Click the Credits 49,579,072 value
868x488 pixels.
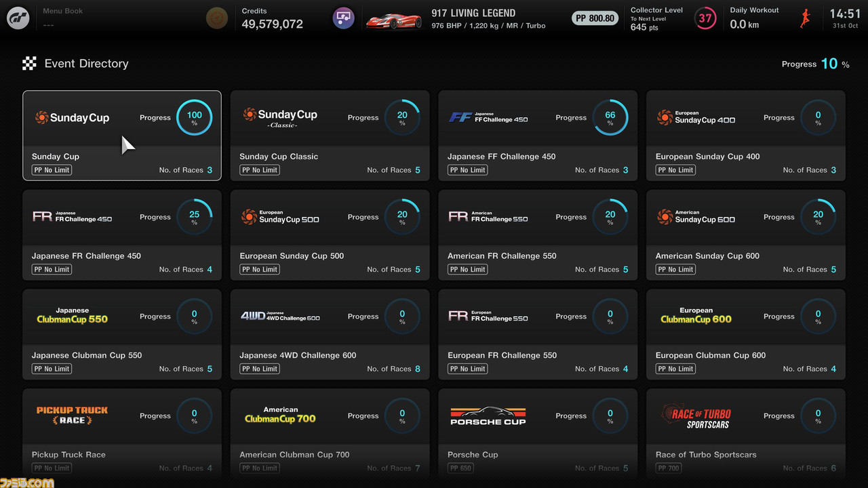pyautogui.click(x=273, y=24)
